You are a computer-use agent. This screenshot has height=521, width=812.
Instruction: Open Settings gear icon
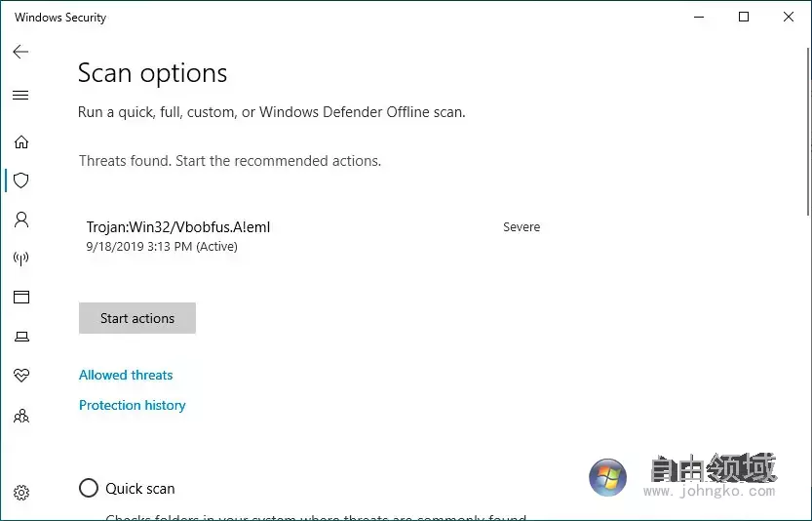[21, 493]
